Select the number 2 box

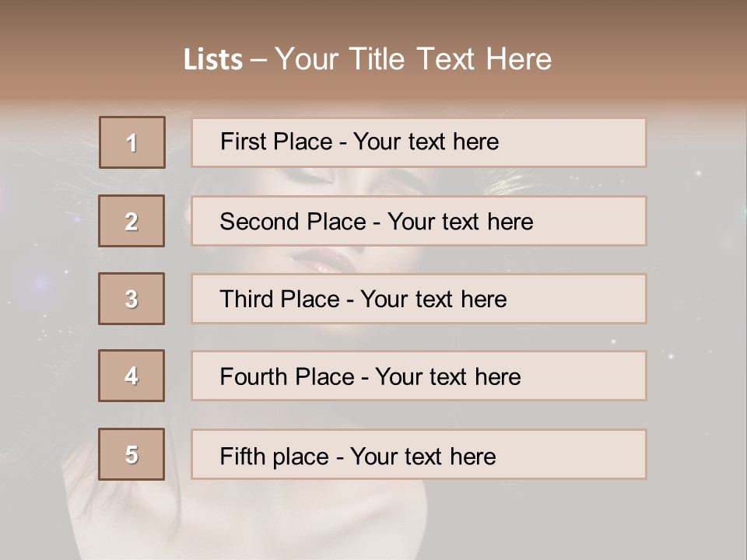[x=132, y=221]
